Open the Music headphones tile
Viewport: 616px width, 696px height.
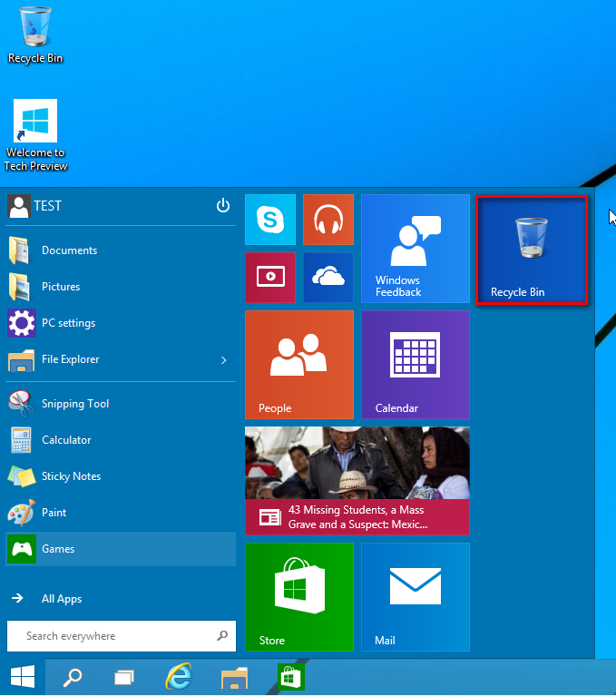[328, 220]
